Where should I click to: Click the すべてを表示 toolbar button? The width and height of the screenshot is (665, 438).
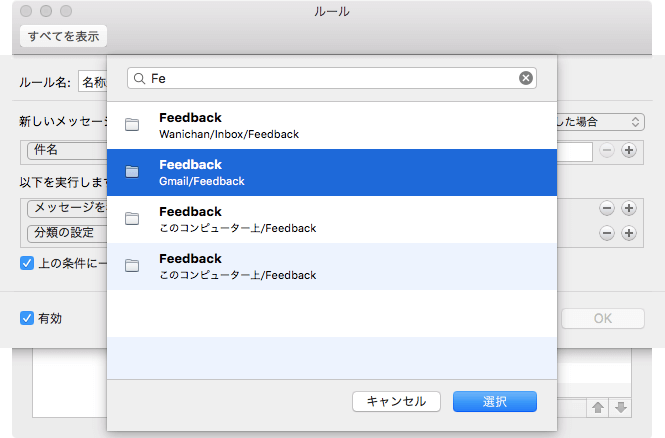[63, 36]
